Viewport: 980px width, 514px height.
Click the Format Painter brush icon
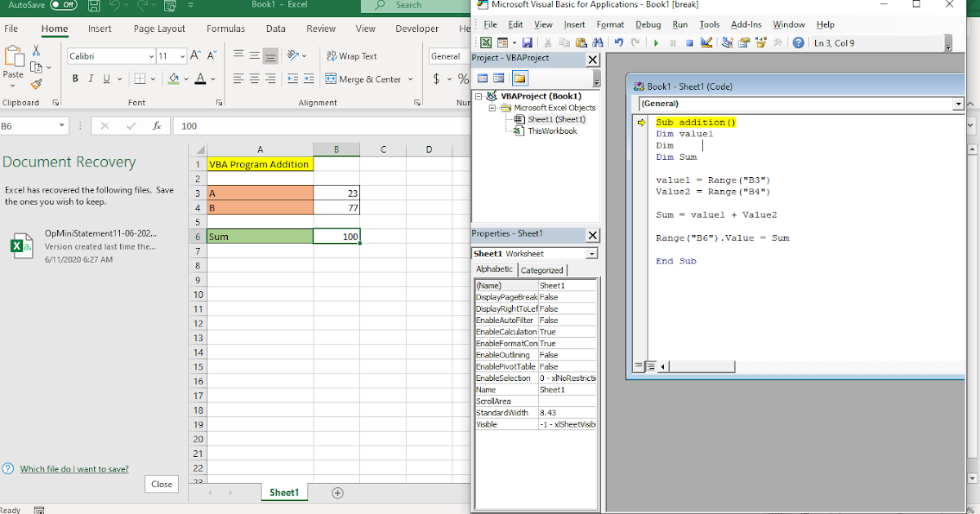[36, 83]
